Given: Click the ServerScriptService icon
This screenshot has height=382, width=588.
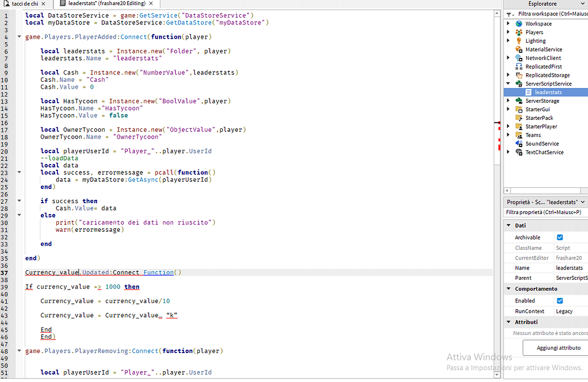Looking at the screenshot, I should click(519, 84).
